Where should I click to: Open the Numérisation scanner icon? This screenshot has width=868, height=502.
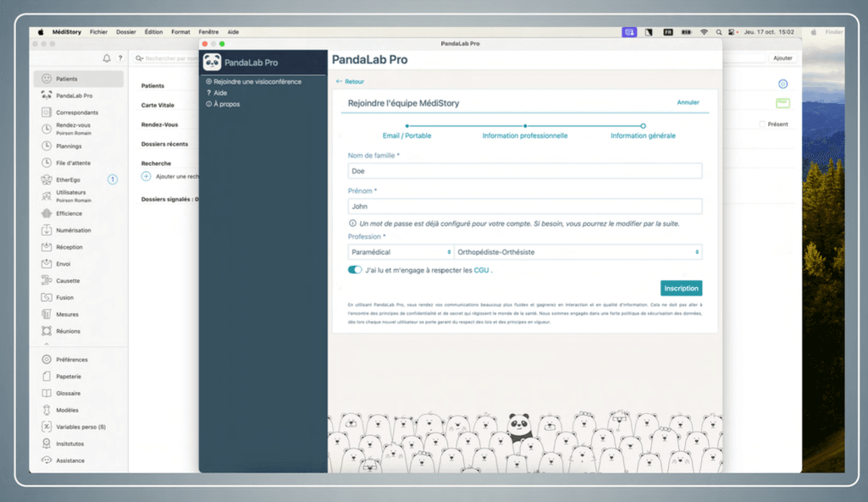point(47,230)
